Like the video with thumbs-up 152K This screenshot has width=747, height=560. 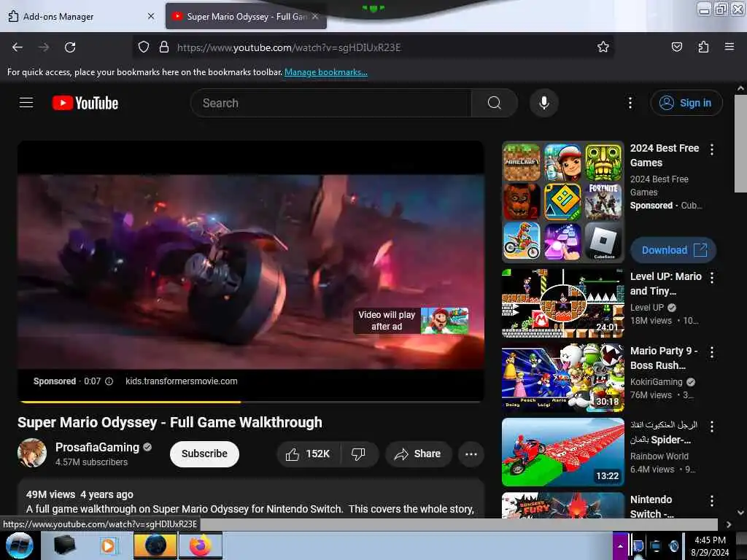coord(309,454)
